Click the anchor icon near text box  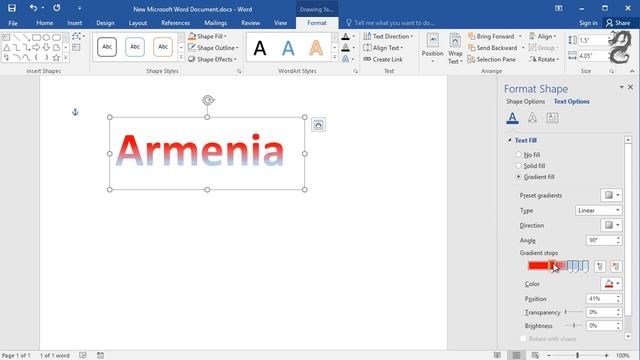pyautogui.click(x=75, y=111)
